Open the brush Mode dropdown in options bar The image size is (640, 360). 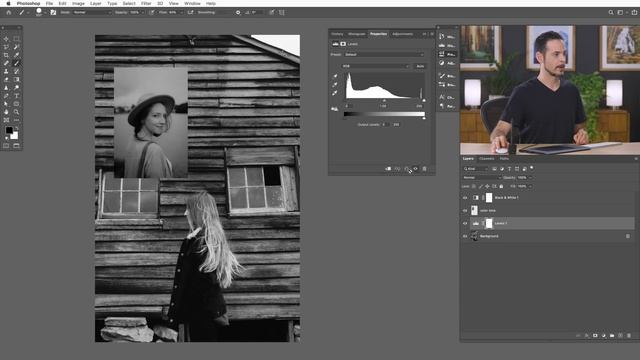click(92, 13)
